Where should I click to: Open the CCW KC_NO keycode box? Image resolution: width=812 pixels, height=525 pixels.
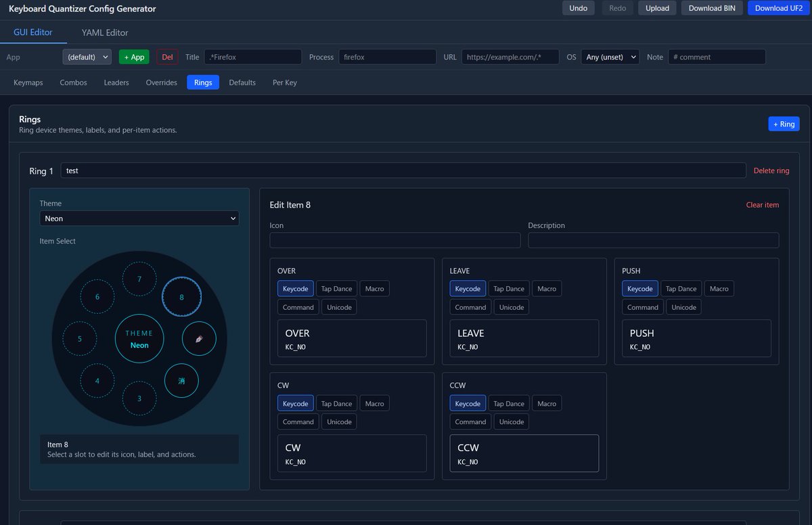pos(524,453)
